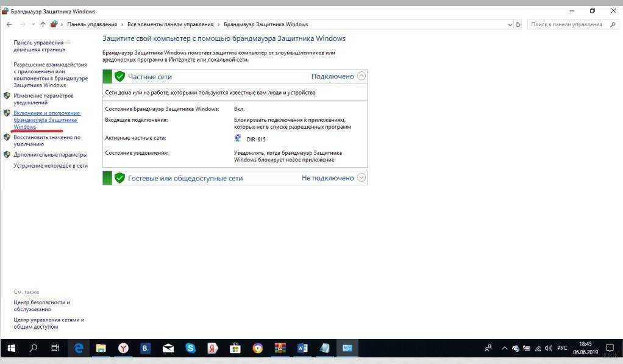Switch to the Control Panel taskbar item
Screen dimensions: 623x364
347,349
